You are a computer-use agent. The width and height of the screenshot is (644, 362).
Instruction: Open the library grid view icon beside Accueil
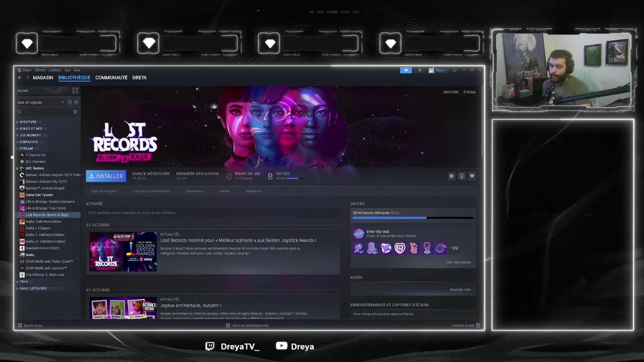coord(75,90)
